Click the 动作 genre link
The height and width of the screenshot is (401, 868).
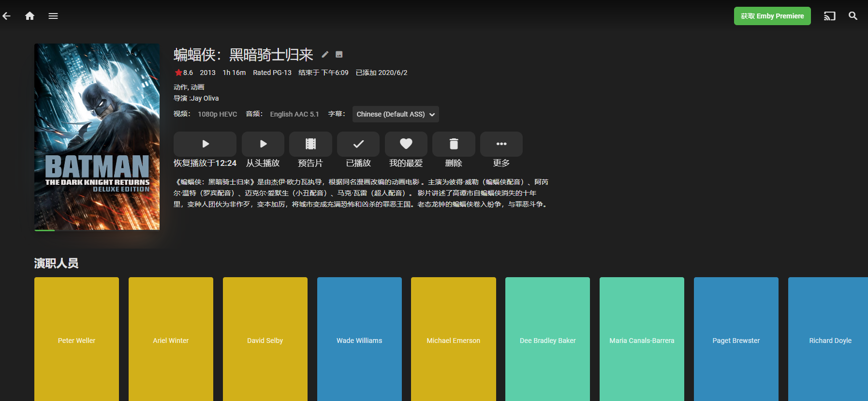click(x=180, y=87)
